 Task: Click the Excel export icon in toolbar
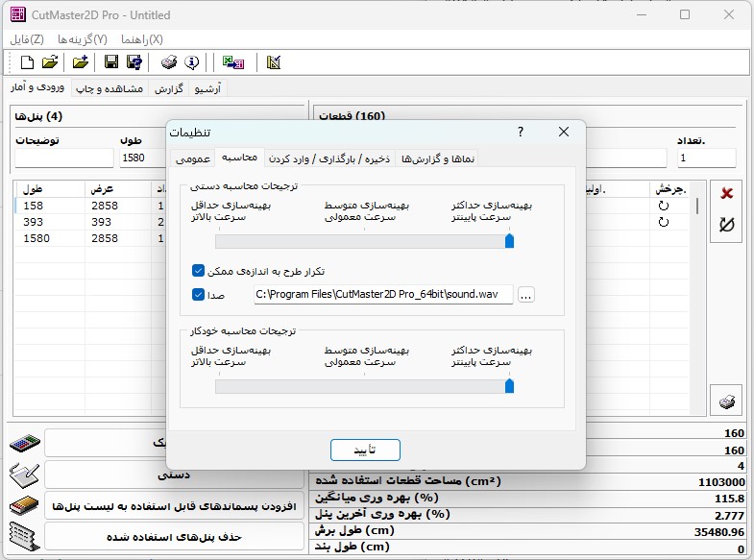[232, 62]
